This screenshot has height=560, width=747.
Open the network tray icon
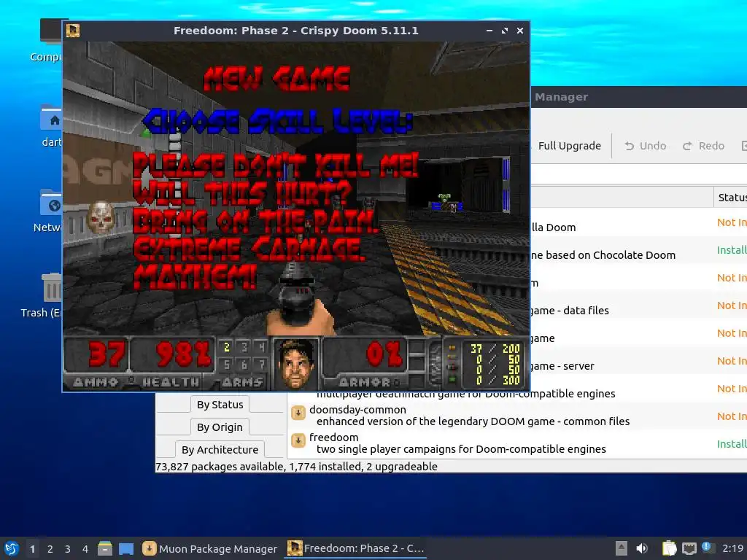pos(689,548)
